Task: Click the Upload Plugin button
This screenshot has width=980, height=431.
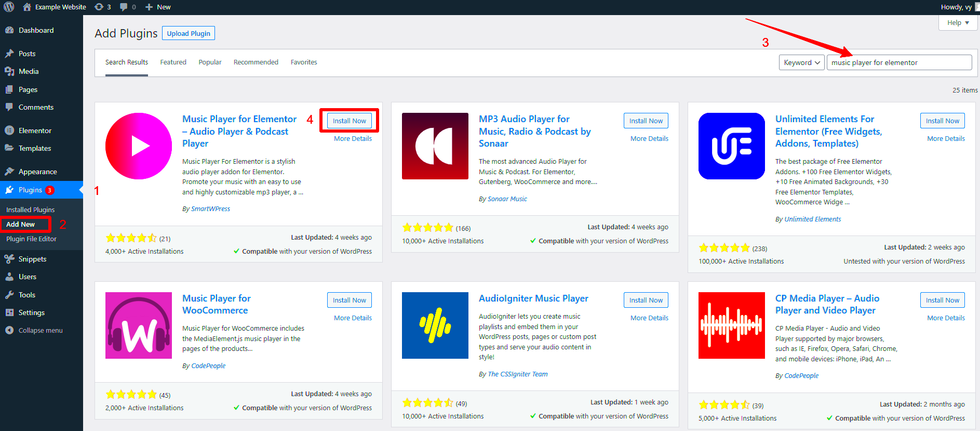Action: pos(189,33)
